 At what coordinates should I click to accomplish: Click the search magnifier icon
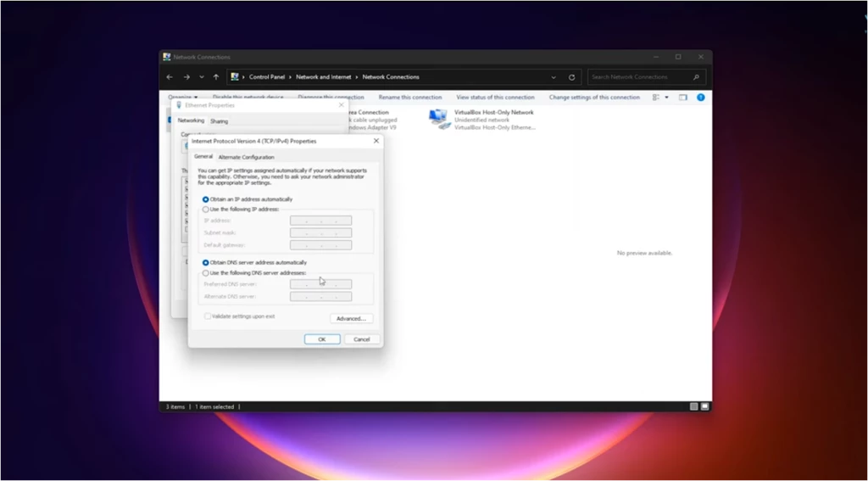pos(697,77)
